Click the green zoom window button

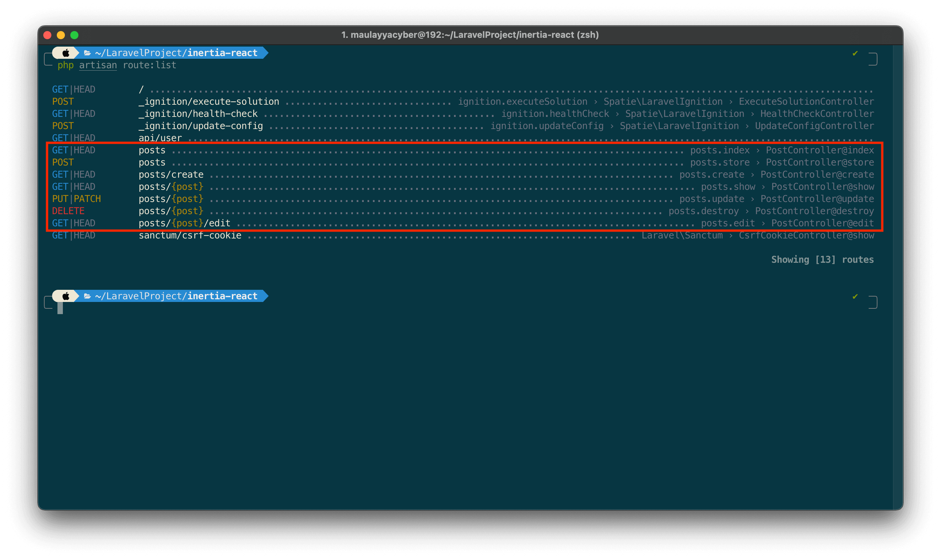point(74,35)
